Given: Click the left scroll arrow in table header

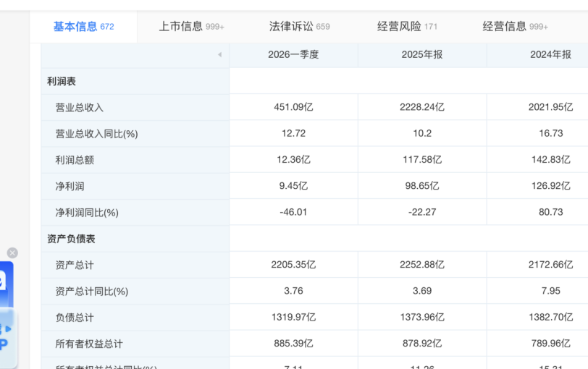Looking at the screenshot, I should point(219,55).
